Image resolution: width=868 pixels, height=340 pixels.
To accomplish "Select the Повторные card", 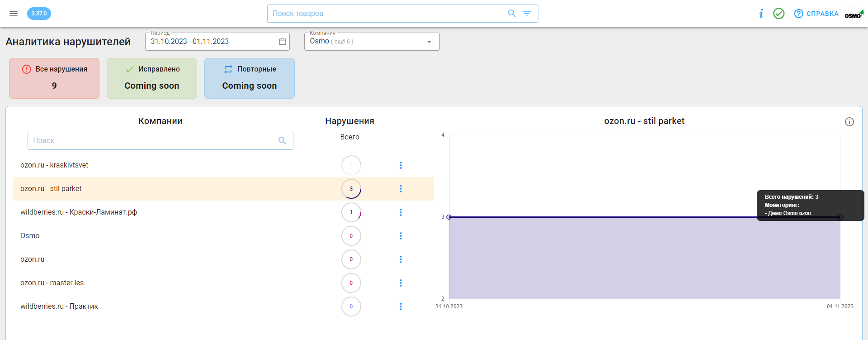I will click(250, 78).
